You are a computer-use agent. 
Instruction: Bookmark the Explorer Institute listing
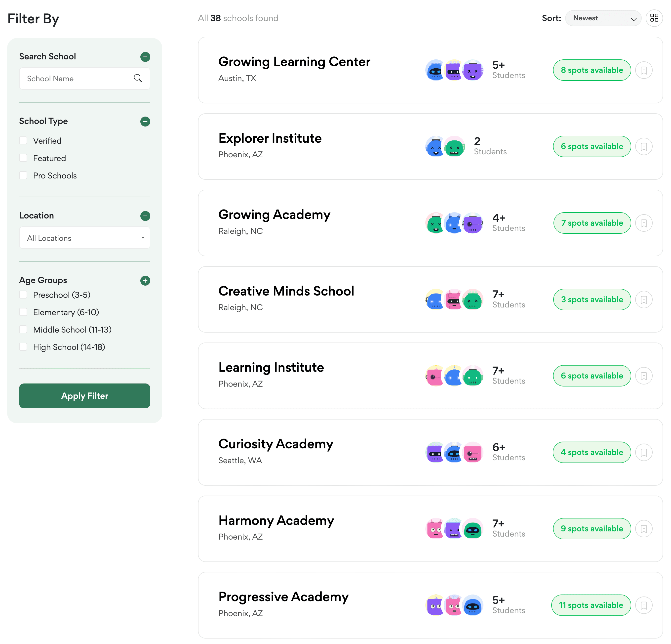pos(644,147)
